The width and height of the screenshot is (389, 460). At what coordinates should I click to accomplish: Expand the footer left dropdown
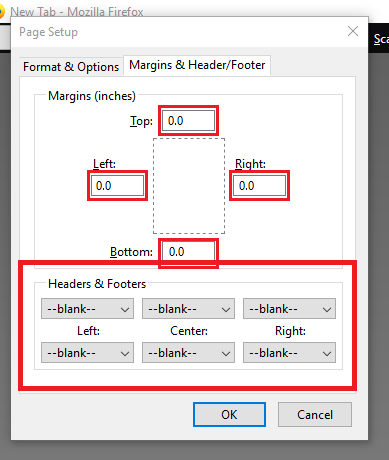(x=87, y=353)
